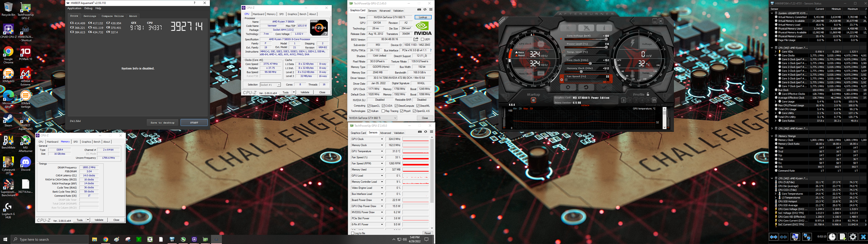Click Chrome icon in Windows taskbar
This screenshot has width=868, height=244.
[x=105, y=239]
